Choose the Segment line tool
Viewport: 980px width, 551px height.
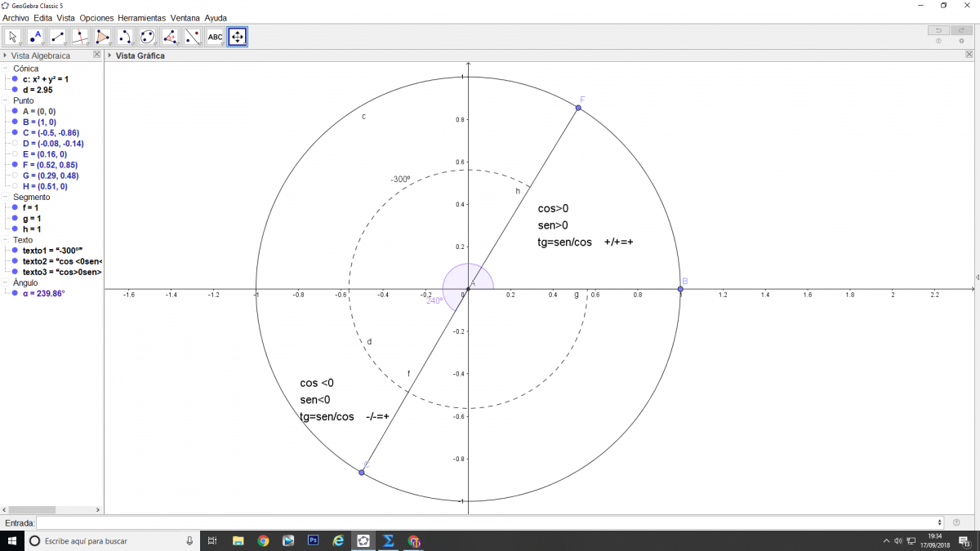click(58, 37)
